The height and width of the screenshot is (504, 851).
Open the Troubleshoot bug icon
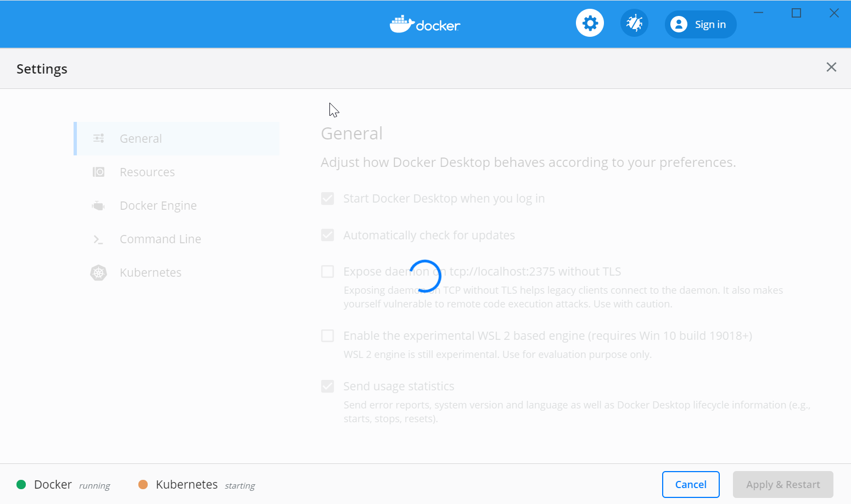[x=634, y=24]
